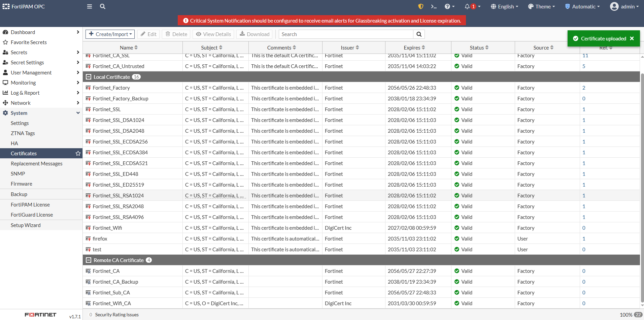Select the Fortinet_Factory certificate row icon

coord(88,88)
